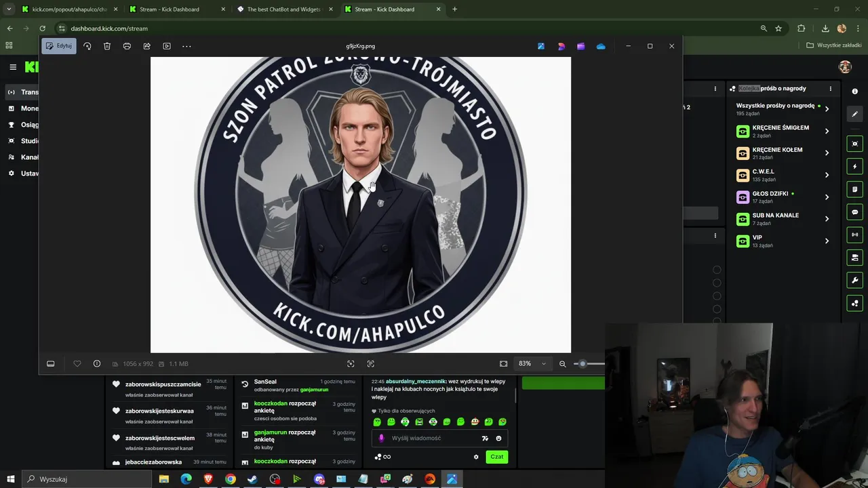Open Steam from the taskbar

click(252, 479)
